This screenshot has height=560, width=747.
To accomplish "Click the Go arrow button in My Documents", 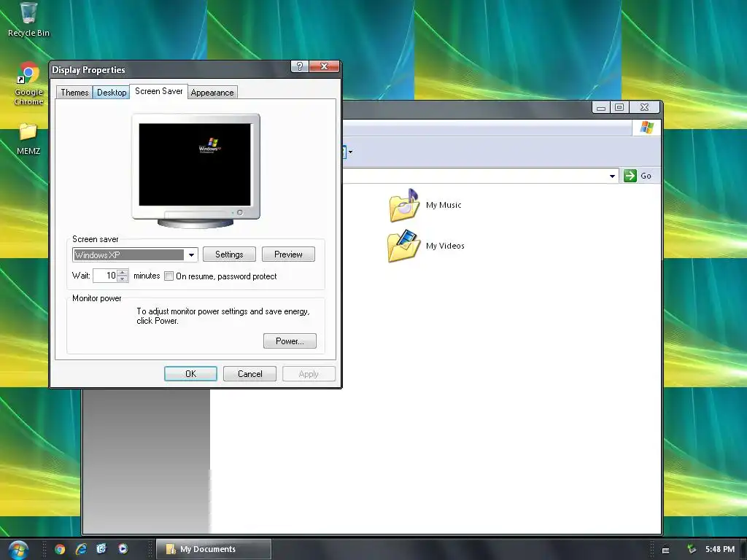I will click(x=630, y=176).
